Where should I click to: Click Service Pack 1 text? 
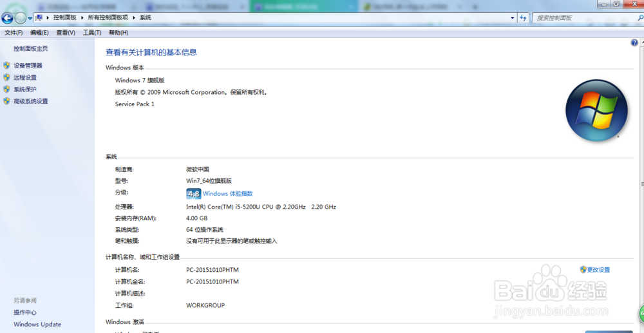click(x=135, y=104)
